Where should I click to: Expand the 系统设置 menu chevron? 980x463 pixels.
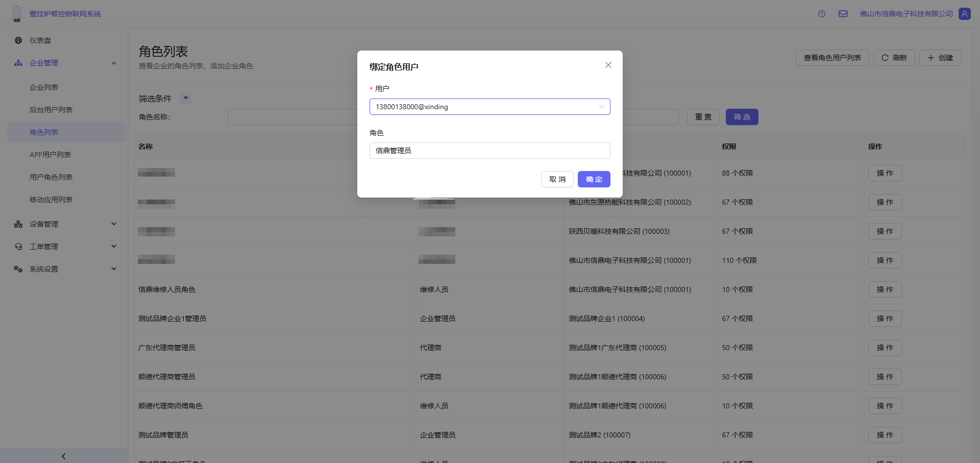114,269
